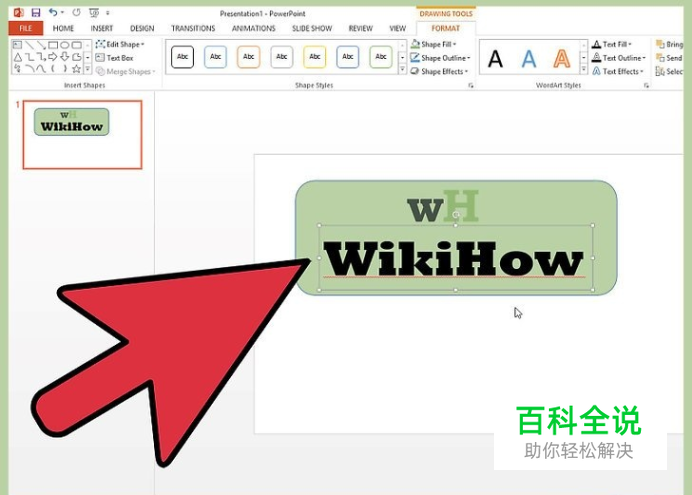Select the arc shape
This screenshot has height=495, width=692.
(30, 68)
